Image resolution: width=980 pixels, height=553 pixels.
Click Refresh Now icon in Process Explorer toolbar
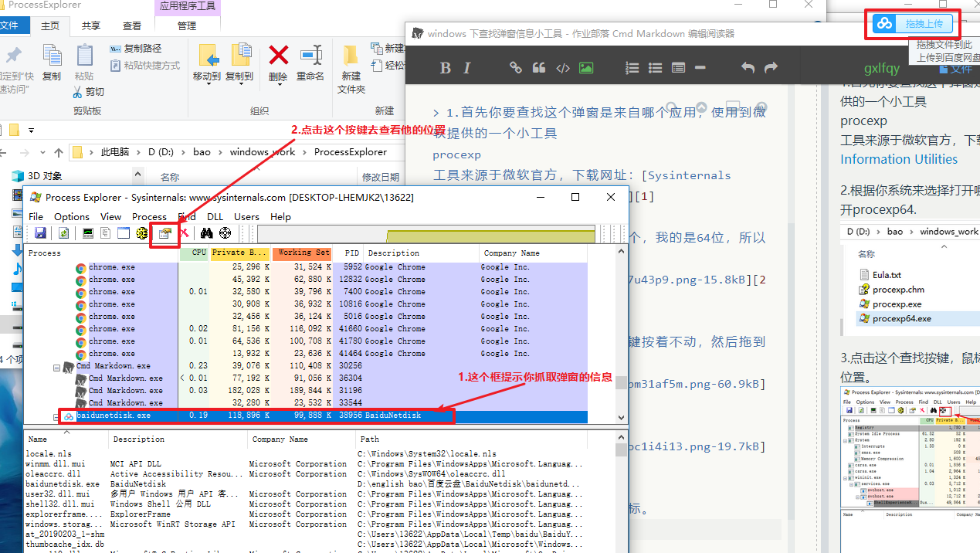(63, 233)
